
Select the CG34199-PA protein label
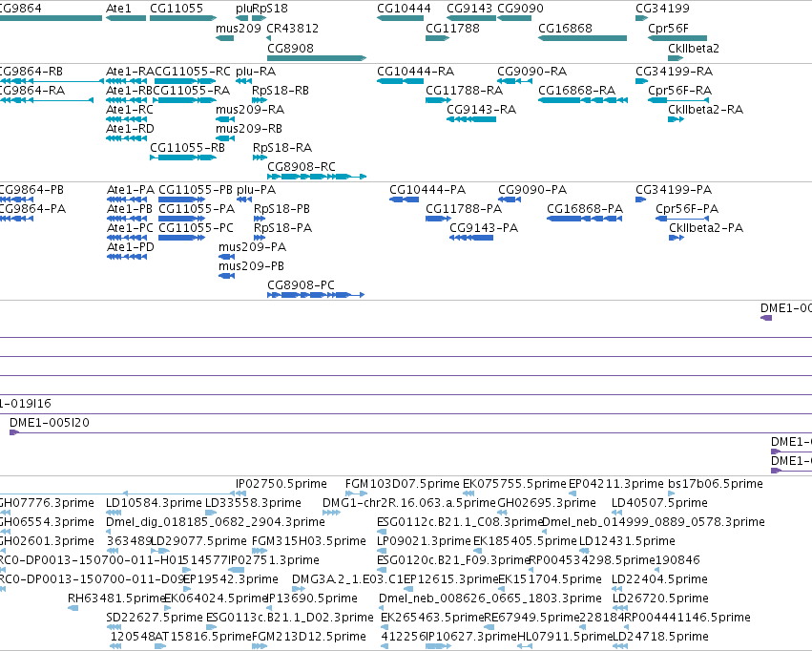pyautogui.click(x=674, y=190)
